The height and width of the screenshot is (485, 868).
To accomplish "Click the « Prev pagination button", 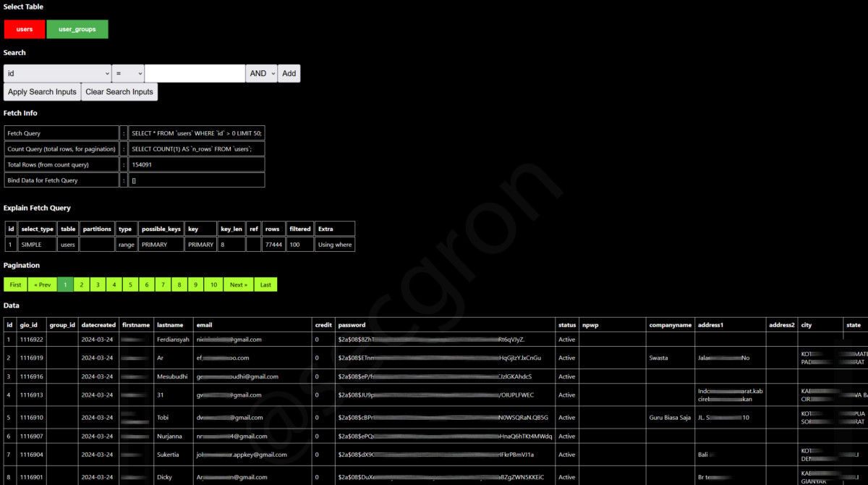I will [x=42, y=284].
